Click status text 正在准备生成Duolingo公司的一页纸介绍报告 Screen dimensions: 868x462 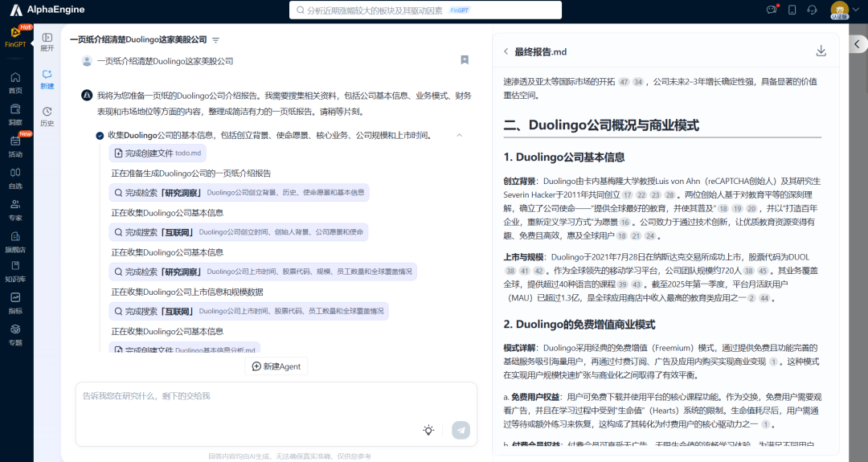coord(191,174)
